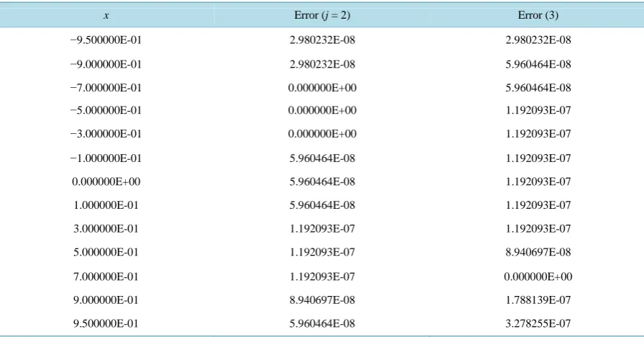Image resolution: width=644 pixels, height=337 pixels.
Task: Select Error (j = 2) cell in 3.000000E-01 row
Action: 322,228
